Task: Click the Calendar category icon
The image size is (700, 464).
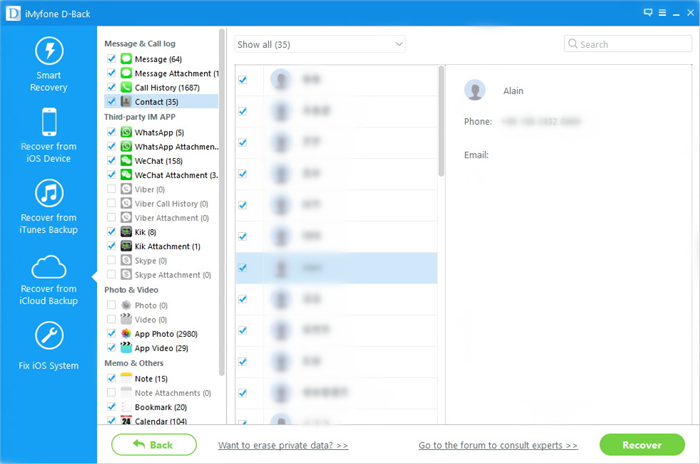Action: tap(126, 420)
